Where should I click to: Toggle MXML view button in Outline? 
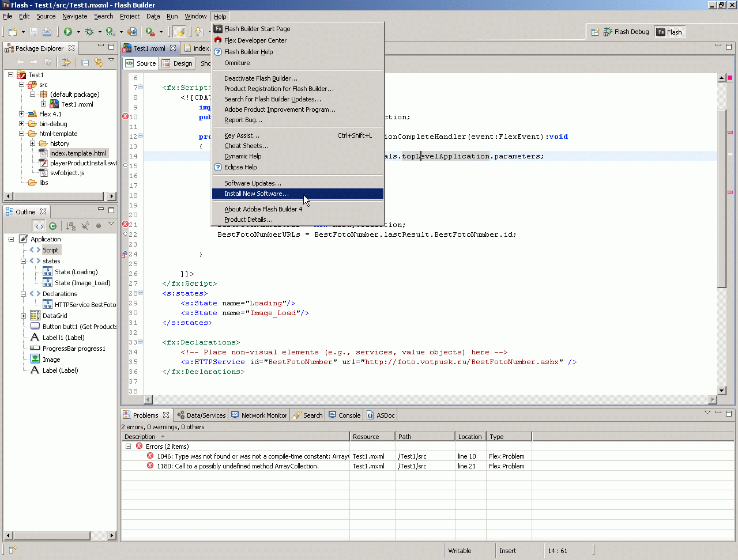[39, 226]
